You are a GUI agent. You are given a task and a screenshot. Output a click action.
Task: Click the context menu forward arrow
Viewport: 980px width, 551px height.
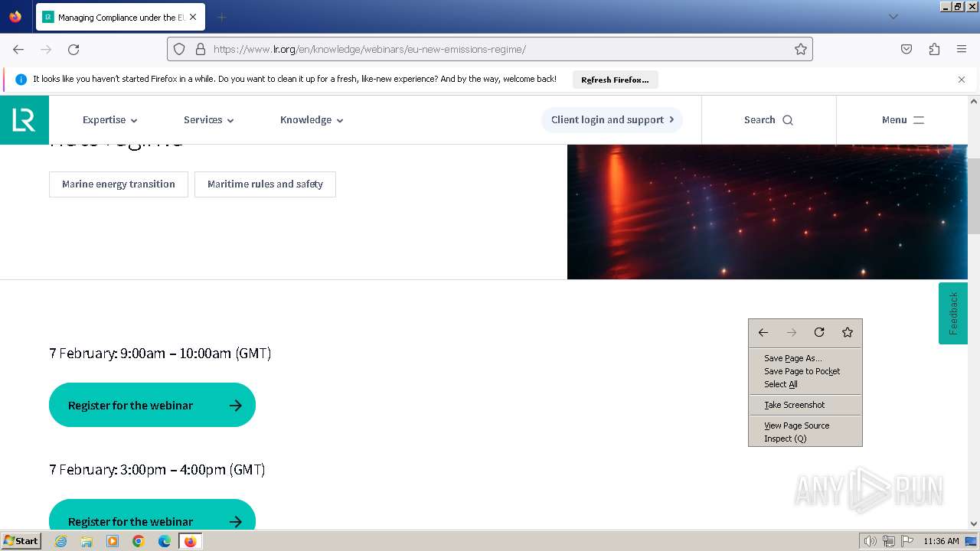tap(792, 332)
